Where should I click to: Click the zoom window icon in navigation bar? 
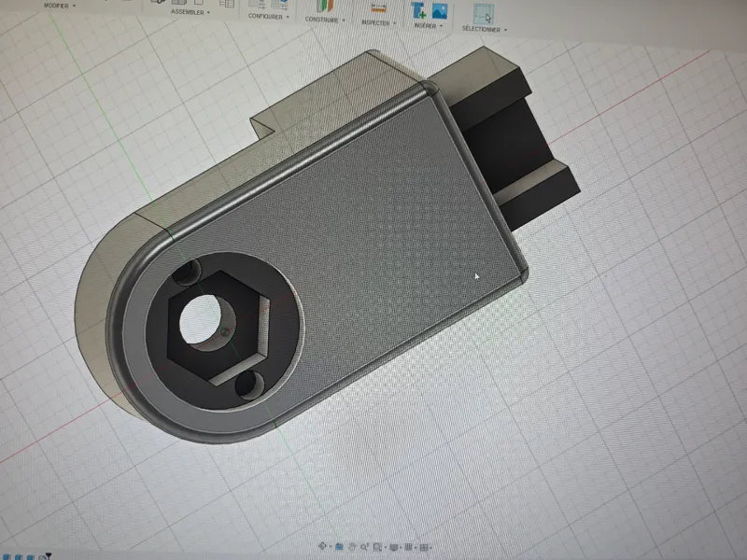tap(377, 547)
